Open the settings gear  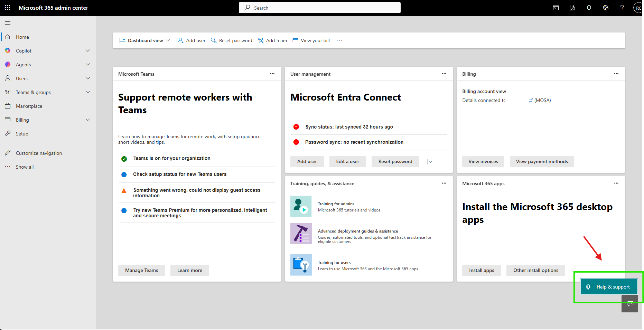click(x=606, y=8)
